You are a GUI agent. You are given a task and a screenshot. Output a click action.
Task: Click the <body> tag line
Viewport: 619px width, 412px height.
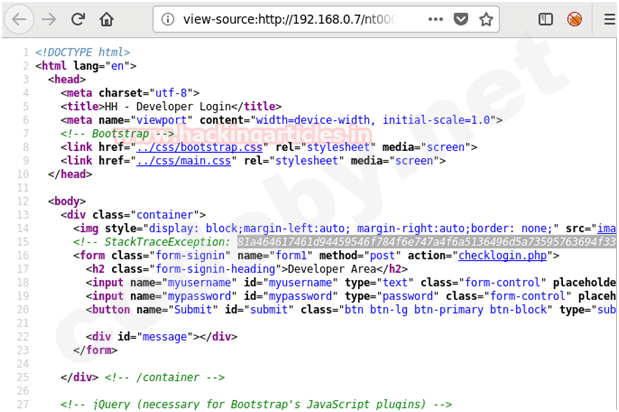click(x=67, y=201)
